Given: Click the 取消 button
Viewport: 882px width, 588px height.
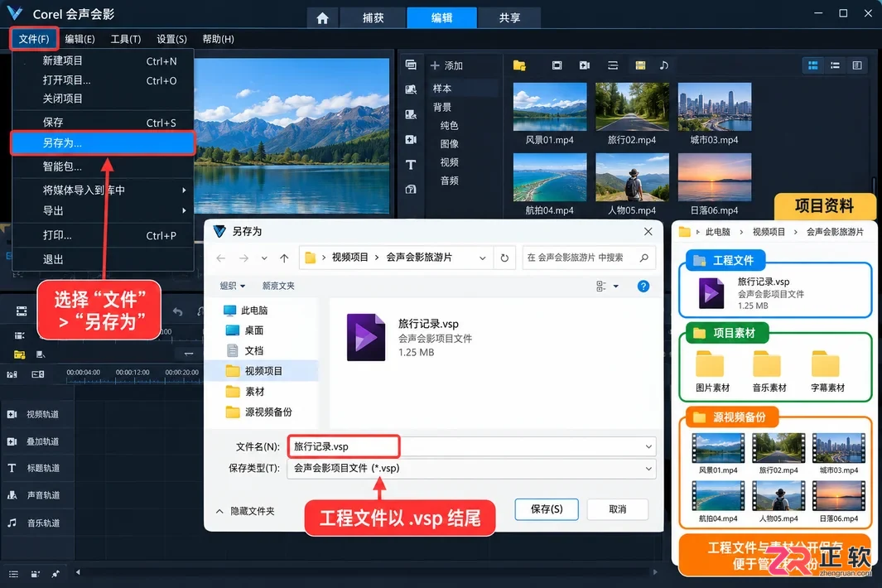Looking at the screenshot, I should pyautogui.click(x=617, y=509).
